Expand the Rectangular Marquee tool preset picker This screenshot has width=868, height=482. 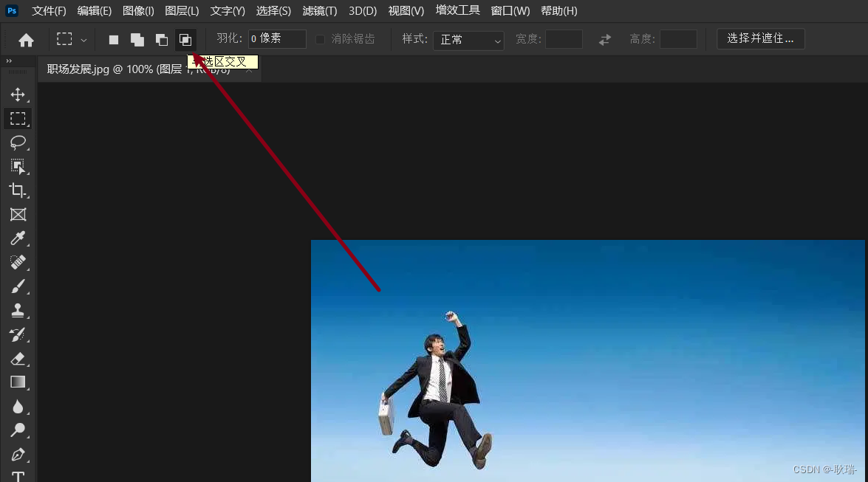tap(83, 38)
